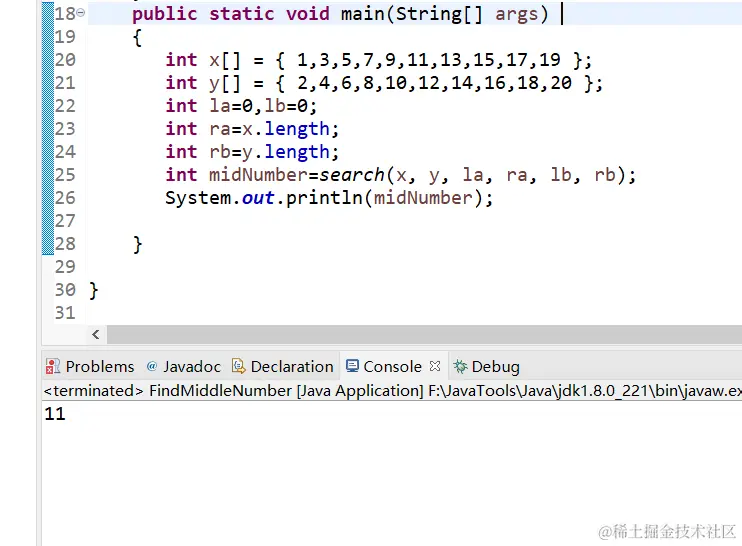
Task: Click the println statement on line 26
Action: click(329, 198)
